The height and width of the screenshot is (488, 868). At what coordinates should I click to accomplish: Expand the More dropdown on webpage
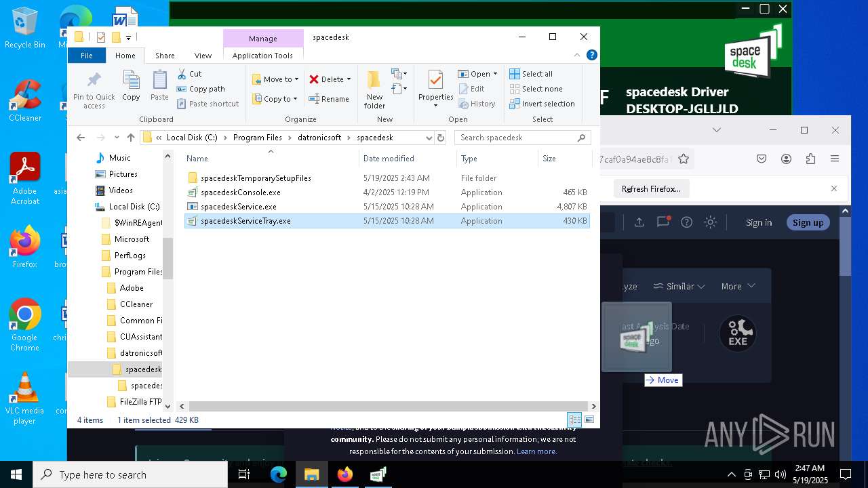738,286
